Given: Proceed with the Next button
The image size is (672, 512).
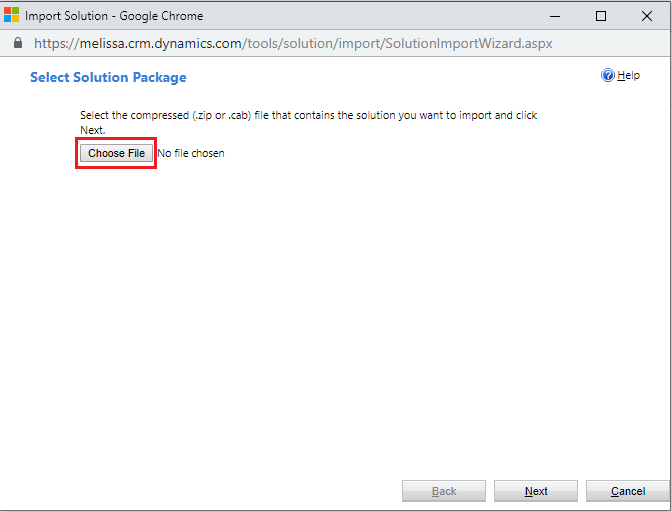Looking at the screenshot, I should (536, 491).
